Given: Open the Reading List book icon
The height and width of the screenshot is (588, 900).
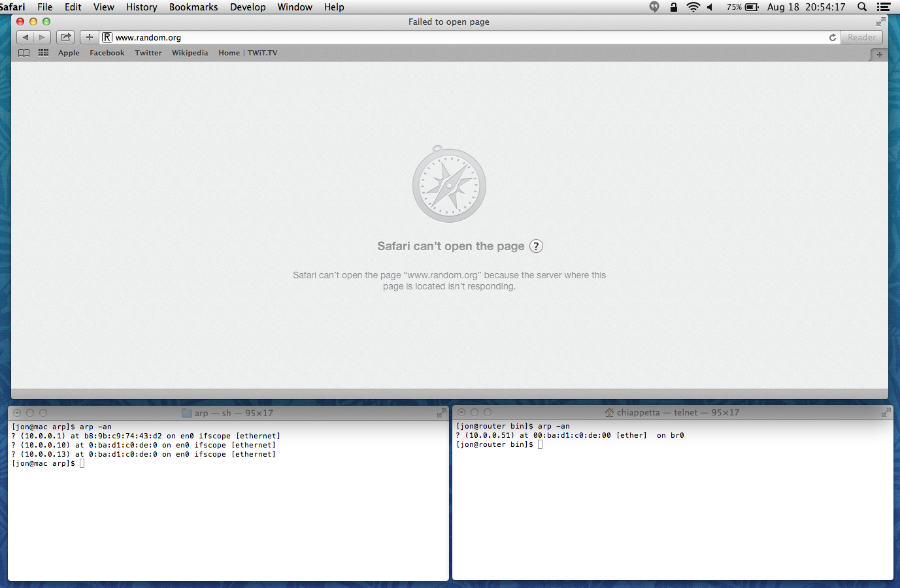Looking at the screenshot, I should click(24, 53).
